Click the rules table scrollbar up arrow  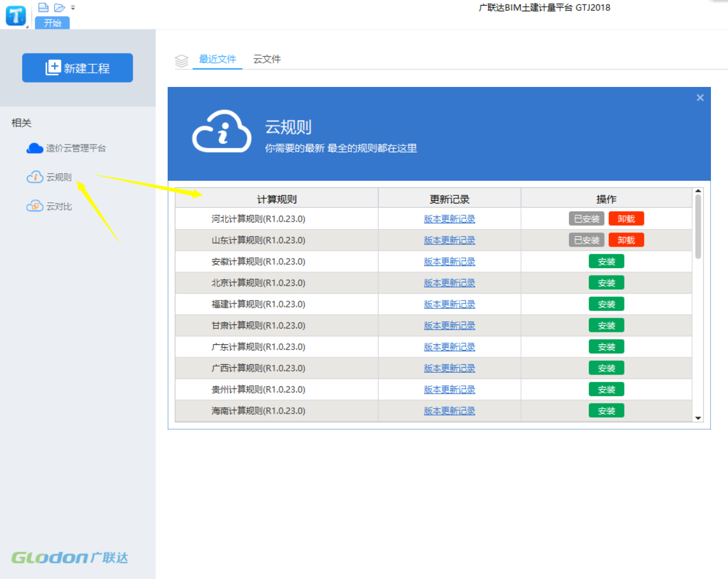click(698, 191)
